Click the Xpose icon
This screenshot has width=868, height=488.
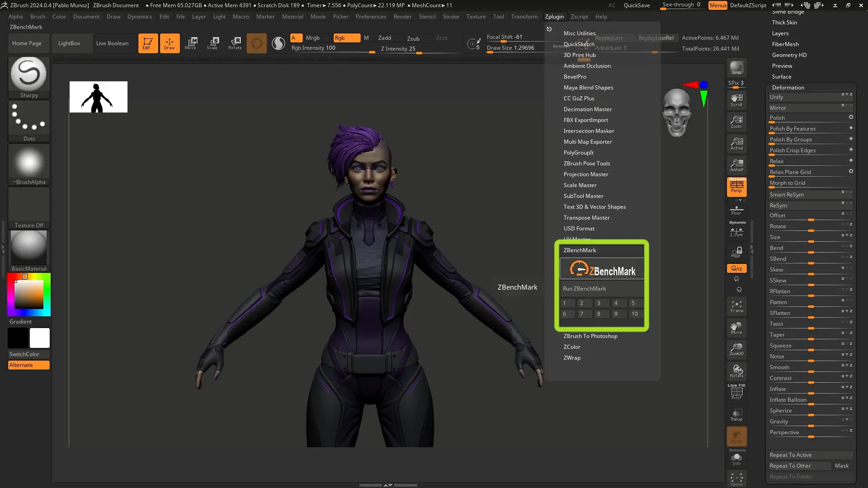[x=736, y=479]
